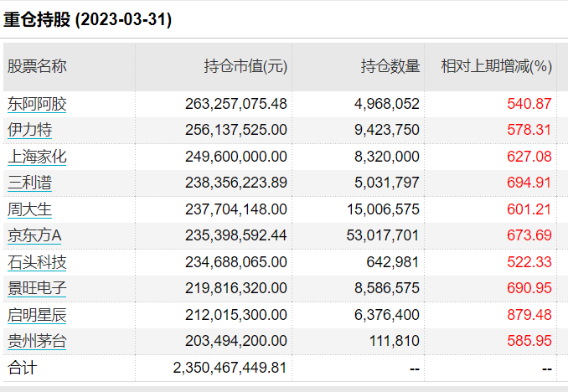Screen dimensions: 568x392
Task: Open the 周大生 stock link
Action: pyautogui.click(x=29, y=209)
